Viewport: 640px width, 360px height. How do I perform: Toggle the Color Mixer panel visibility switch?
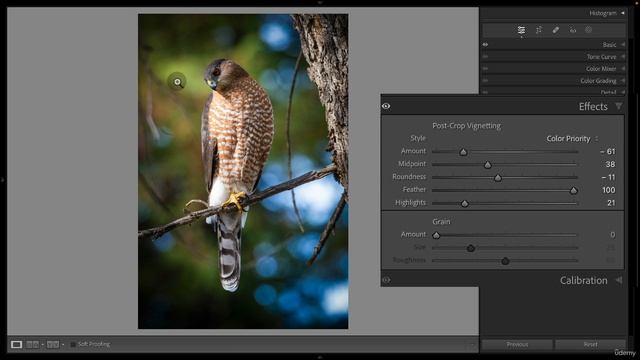[x=485, y=69]
